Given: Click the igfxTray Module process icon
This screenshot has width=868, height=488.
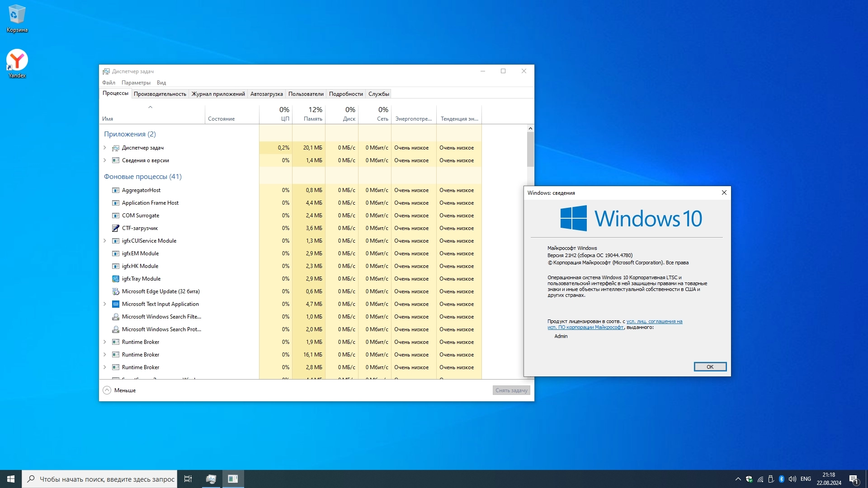Looking at the screenshot, I should click(x=116, y=279).
